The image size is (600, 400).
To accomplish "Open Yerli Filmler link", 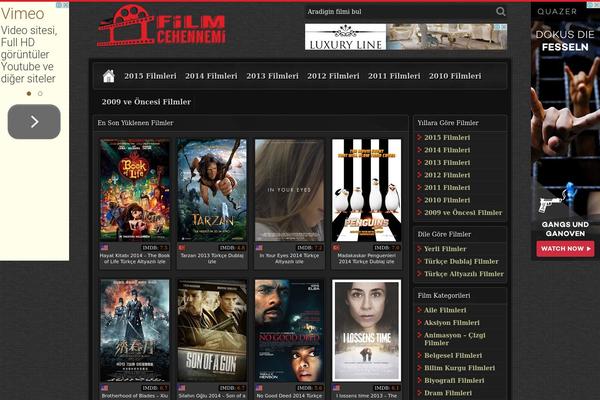I will 445,249.
